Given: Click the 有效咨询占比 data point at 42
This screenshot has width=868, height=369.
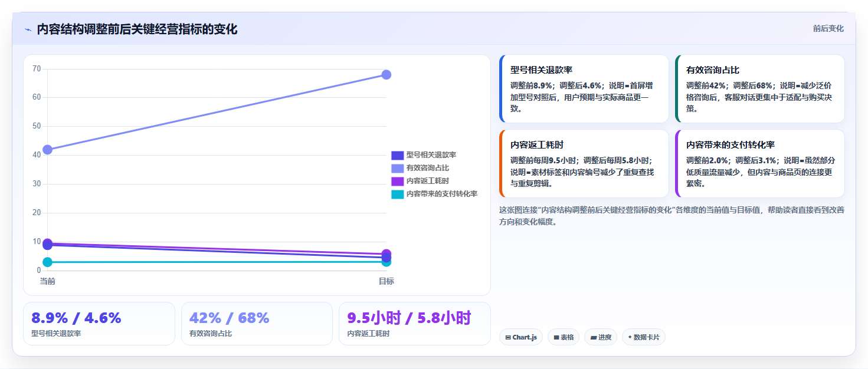Looking at the screenshot, I should pyautogui.click(x=47, y=150).
